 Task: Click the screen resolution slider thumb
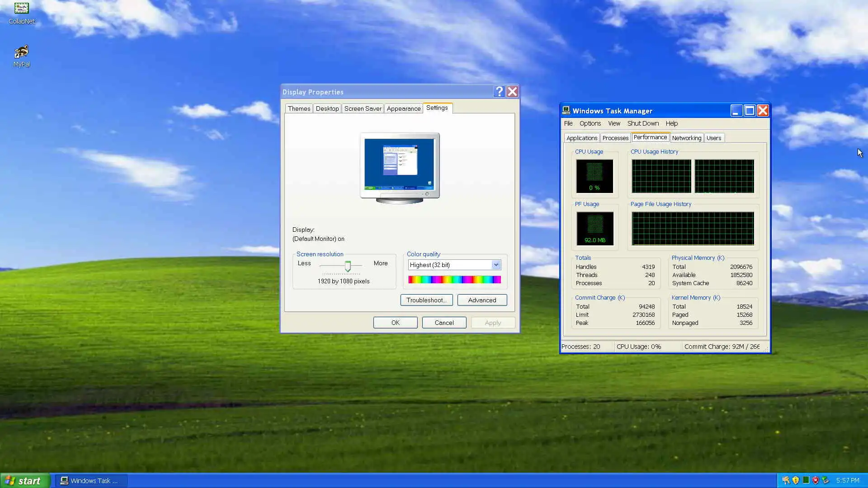(x=348, y=266)
